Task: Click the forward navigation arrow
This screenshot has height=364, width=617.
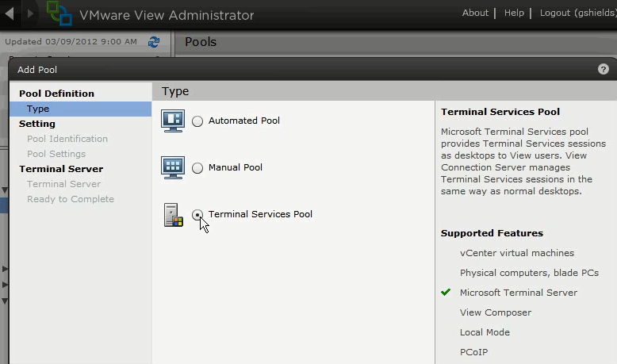Action: tap(30, 13)
